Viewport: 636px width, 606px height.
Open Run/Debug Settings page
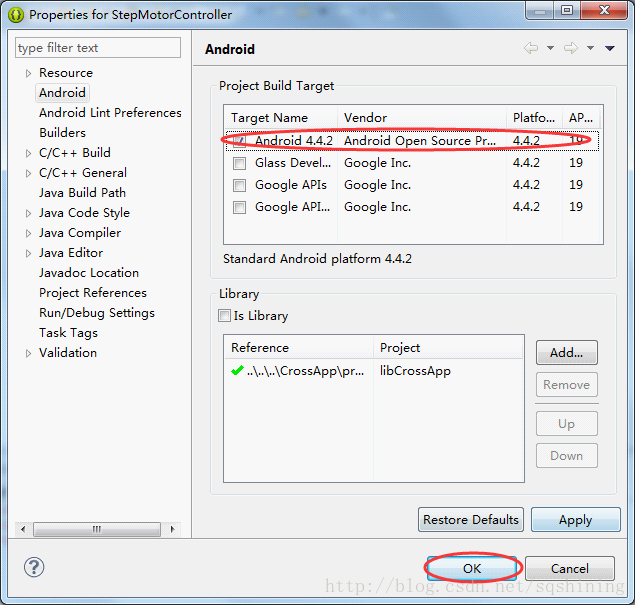[x=97, y=313]
